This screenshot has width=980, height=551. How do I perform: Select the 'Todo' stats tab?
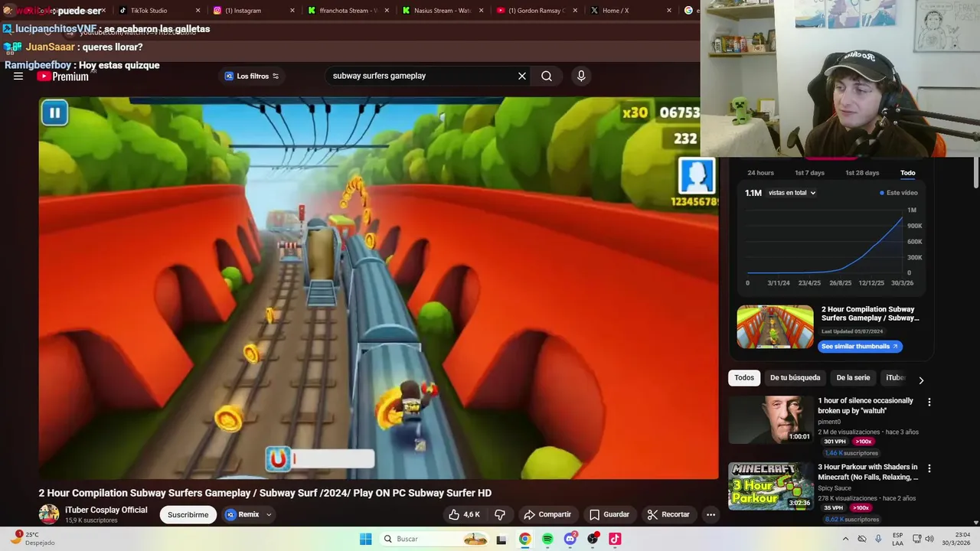click(907, 173)
